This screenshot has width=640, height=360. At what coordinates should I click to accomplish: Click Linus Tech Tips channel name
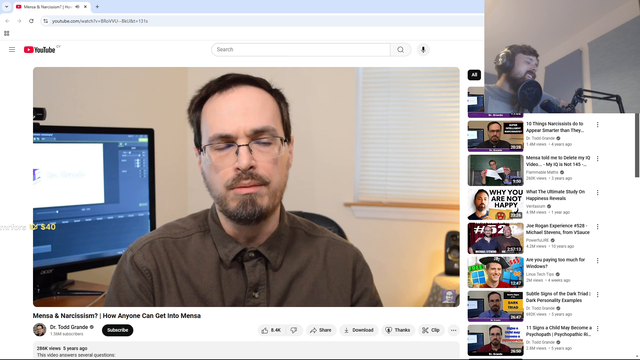tap(540, 274)
